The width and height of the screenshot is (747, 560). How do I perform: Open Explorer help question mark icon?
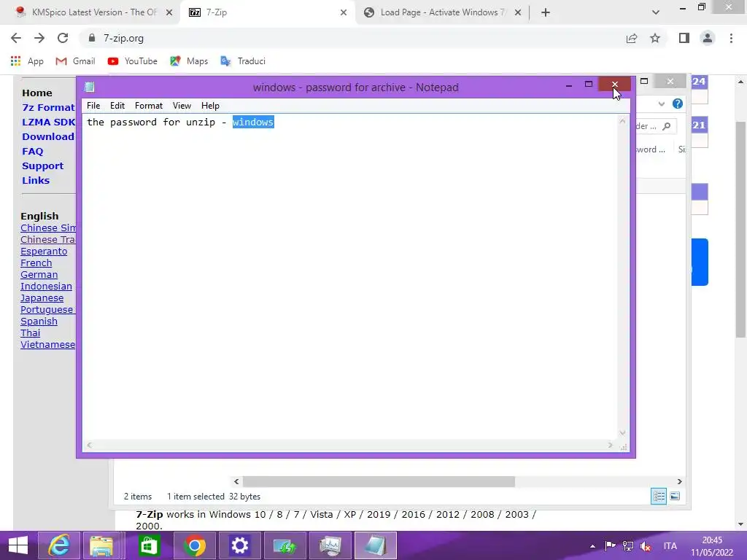point(678,104)
